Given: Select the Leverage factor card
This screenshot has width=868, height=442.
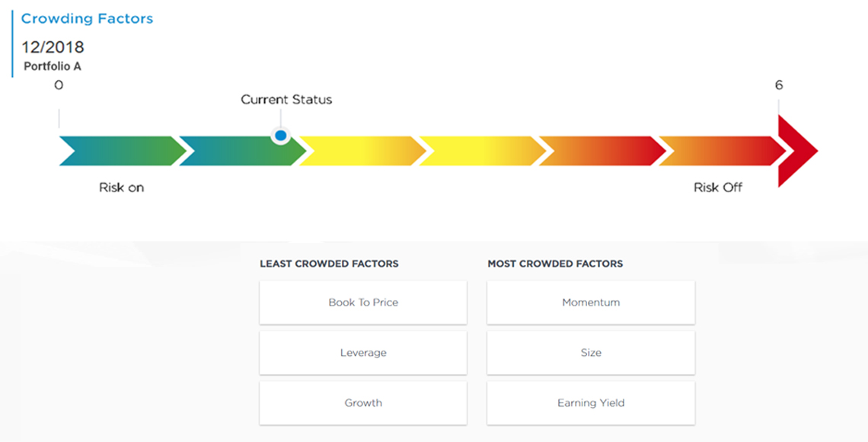Looking at the screenshot, I should (x=363, y=353).
